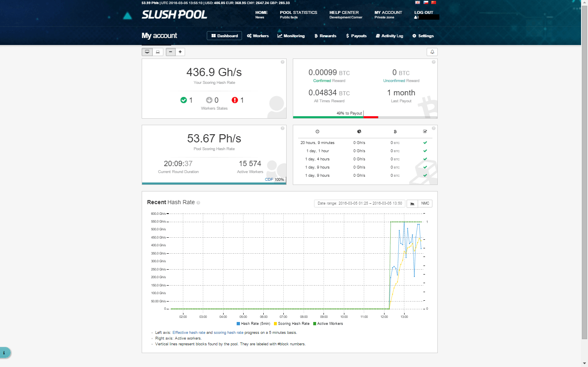Click the grey low-hashrate workers state icon
This screenshot has width=588, height=367.
coord(209,100)
